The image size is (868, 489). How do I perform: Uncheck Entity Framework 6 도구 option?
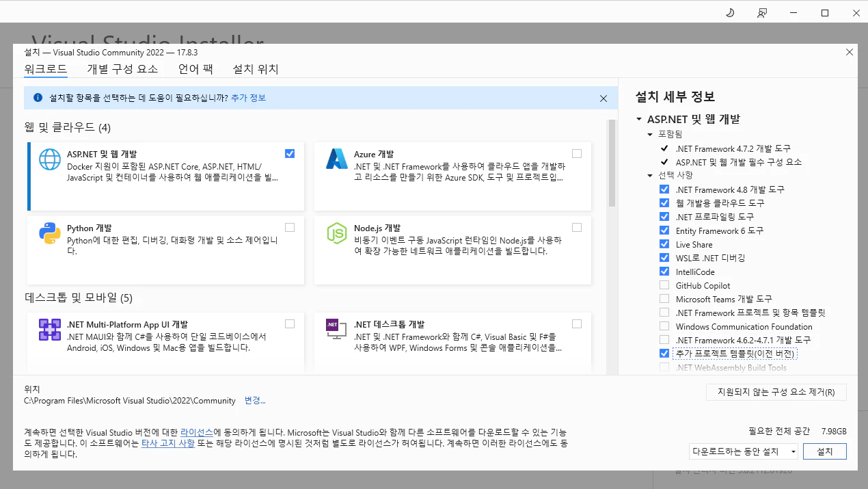point(664,230)
